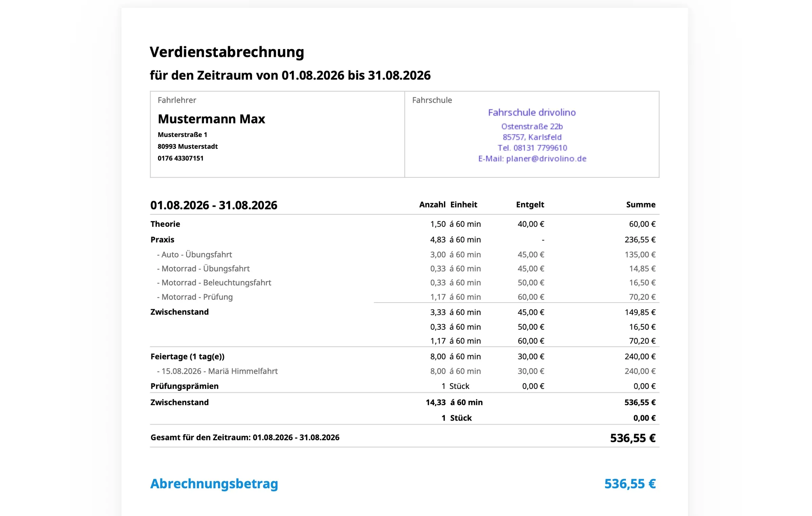Click the Entgelt column header
Viewport: 812px width, 516px height.
click(x=530, y=205)
